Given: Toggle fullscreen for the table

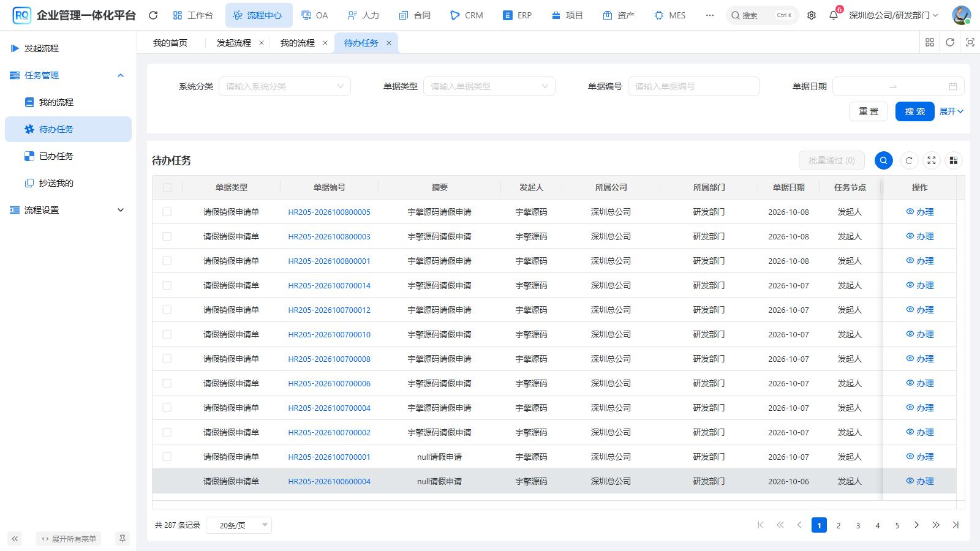Looking at the screenshot, I should point(932,160).
